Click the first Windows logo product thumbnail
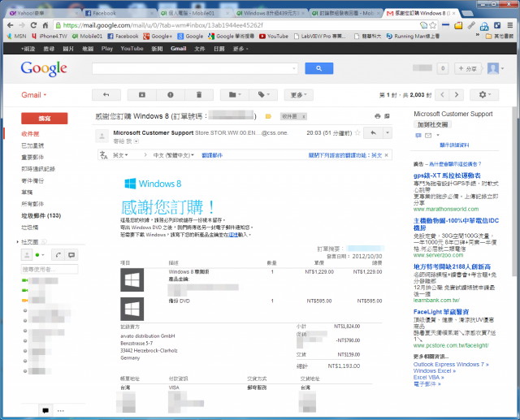The width and height of the screenshot is (520, 420). pyautogui.click(x=132, y=279)
